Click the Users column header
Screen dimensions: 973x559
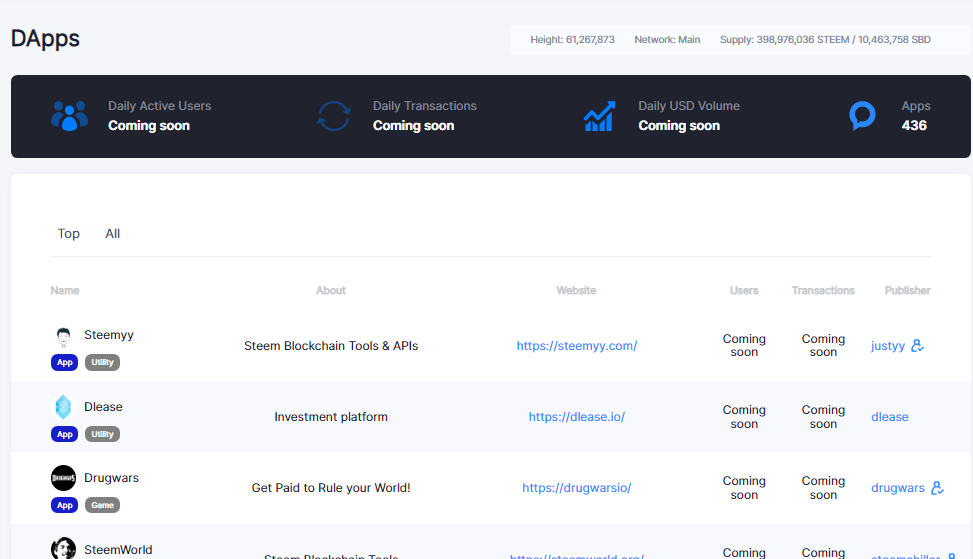tap(744, 290)
